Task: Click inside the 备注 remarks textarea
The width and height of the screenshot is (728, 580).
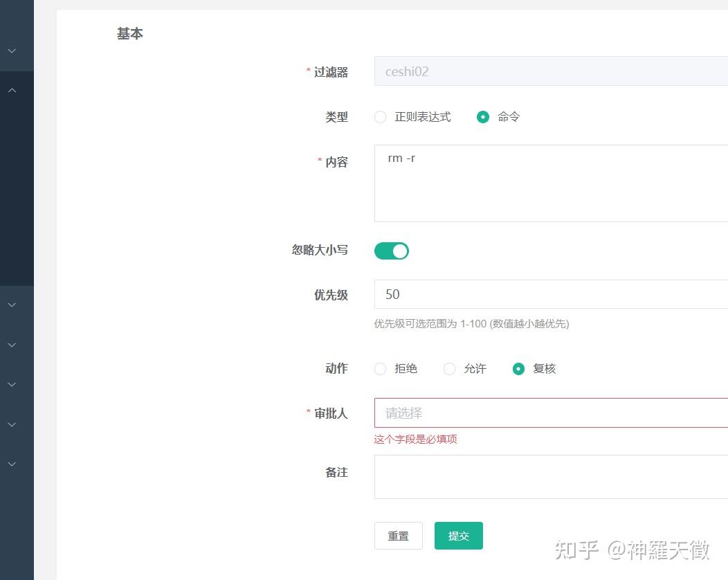Action: coord(519,477)
